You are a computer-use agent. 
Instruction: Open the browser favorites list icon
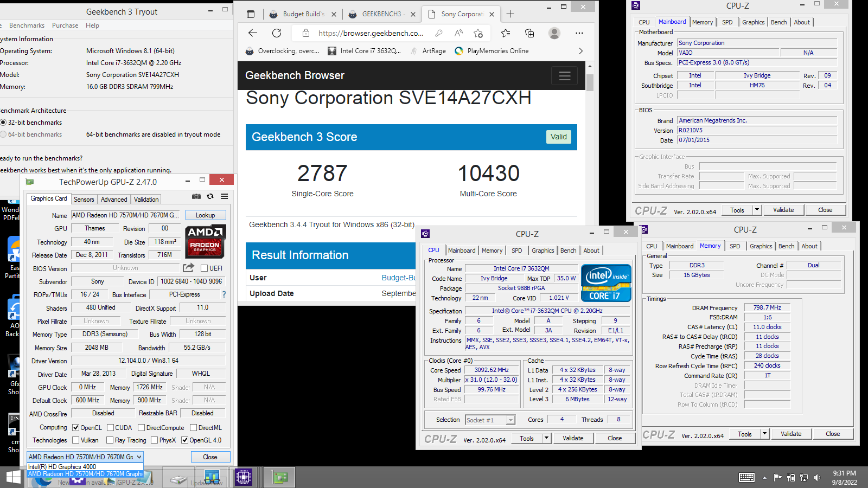coord(506,33)
